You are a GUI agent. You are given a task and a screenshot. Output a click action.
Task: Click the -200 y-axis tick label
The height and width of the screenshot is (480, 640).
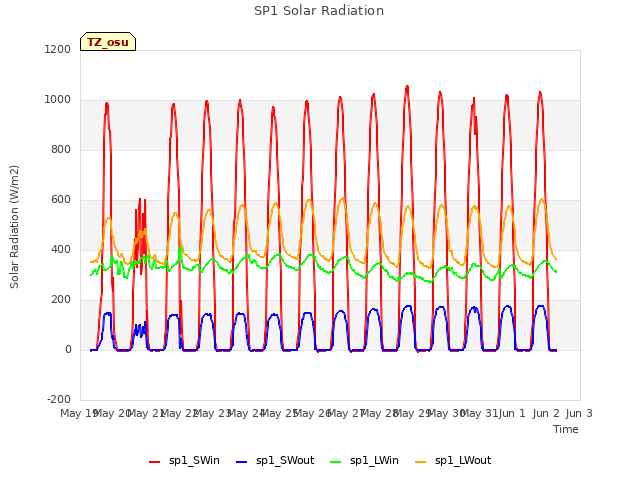[59, 399]
